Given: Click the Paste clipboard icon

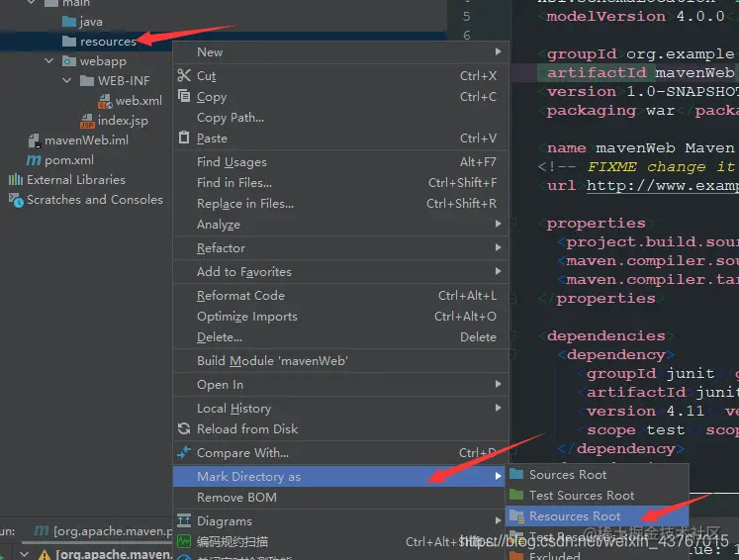Looking at the screenshot, I should pos(184,138).
